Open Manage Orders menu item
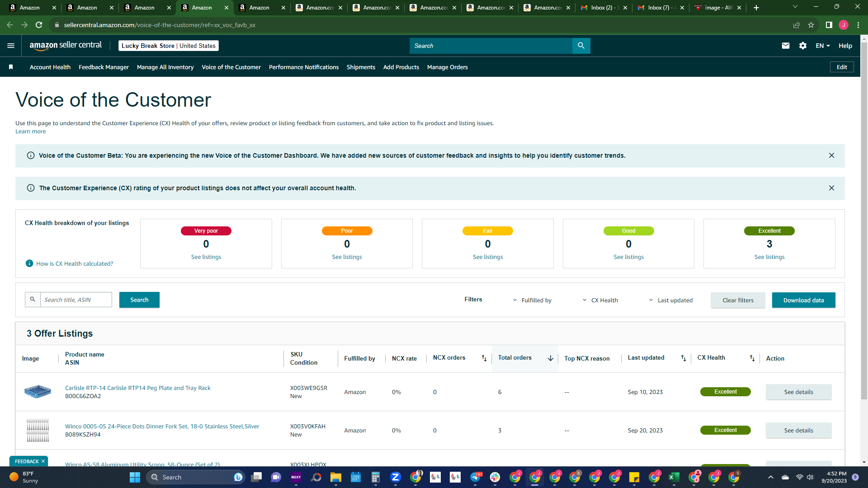The height and width of the screenshot is (488, 868). pos(447,67)
